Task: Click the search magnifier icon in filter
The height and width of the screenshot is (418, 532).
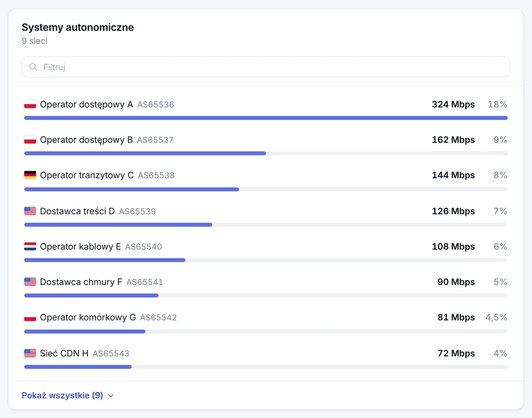Action: pos(33,67)
